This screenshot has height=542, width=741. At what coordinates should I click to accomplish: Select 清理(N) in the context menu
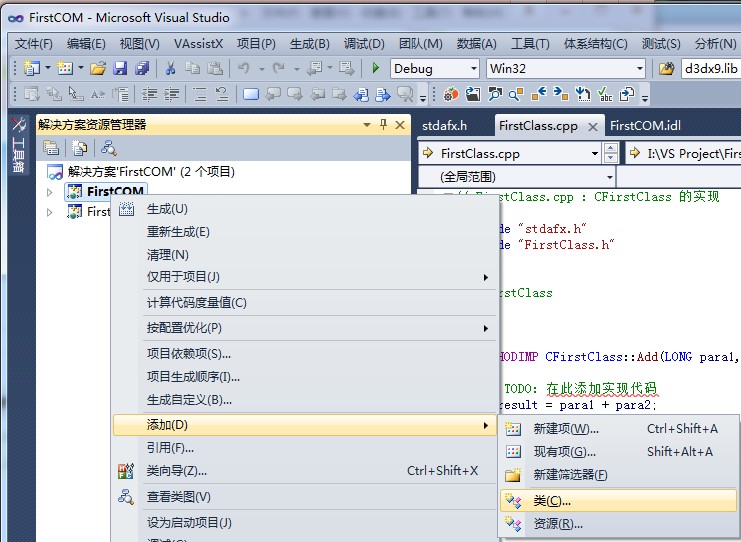point(304,255)
